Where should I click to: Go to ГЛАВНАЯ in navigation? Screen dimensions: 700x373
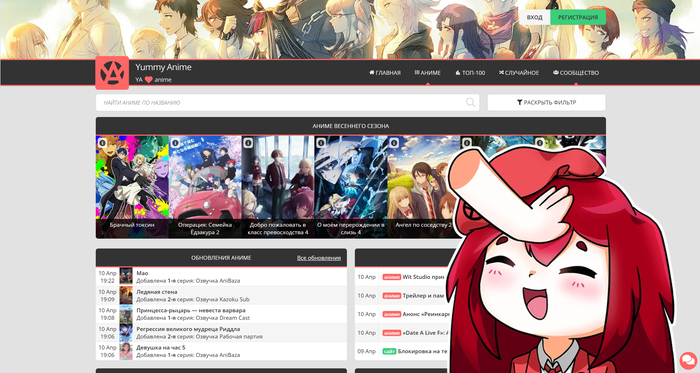click(385, 73)
